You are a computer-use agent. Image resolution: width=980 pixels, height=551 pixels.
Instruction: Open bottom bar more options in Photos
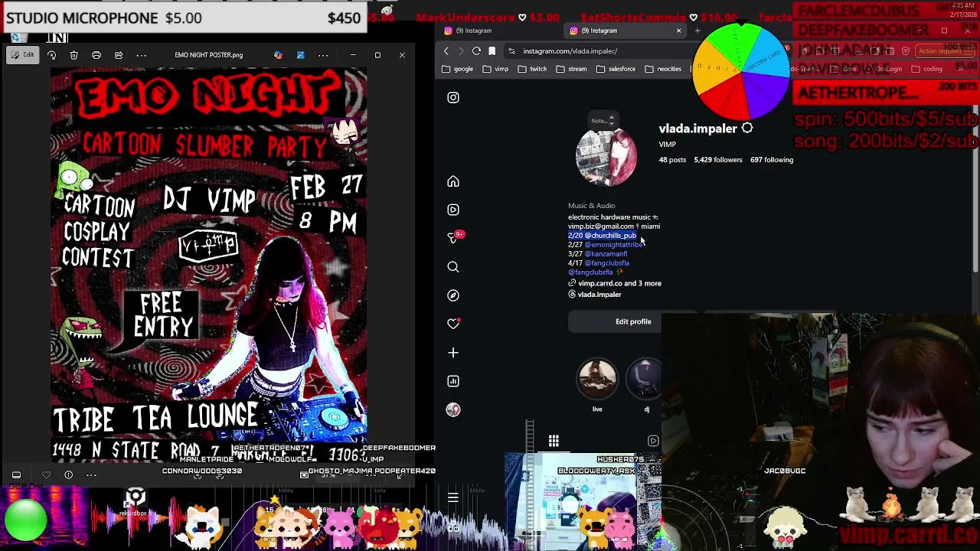(x=91, y=475)
